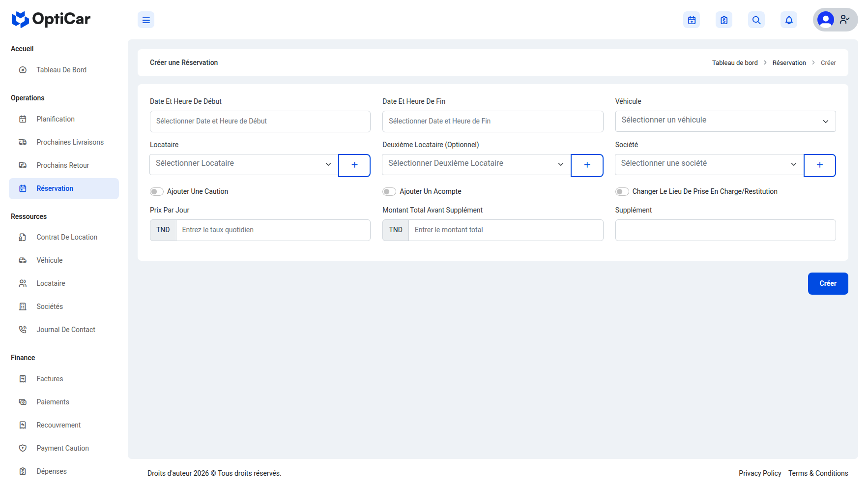Image resolution: width=868 pixels, height=489 pixels.
Task: Open Locataire in sidebar Ressources
Action: pos(64,283)
